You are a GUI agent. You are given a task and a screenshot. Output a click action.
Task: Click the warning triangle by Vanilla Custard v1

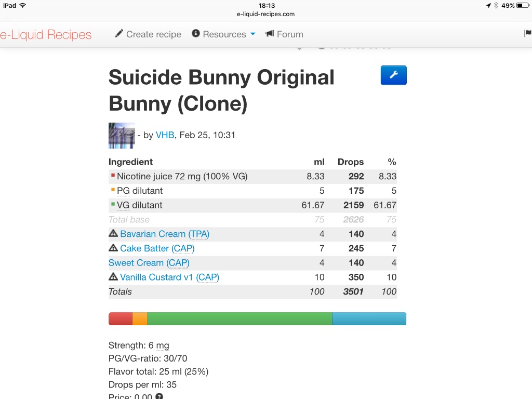tap(113, 277)
